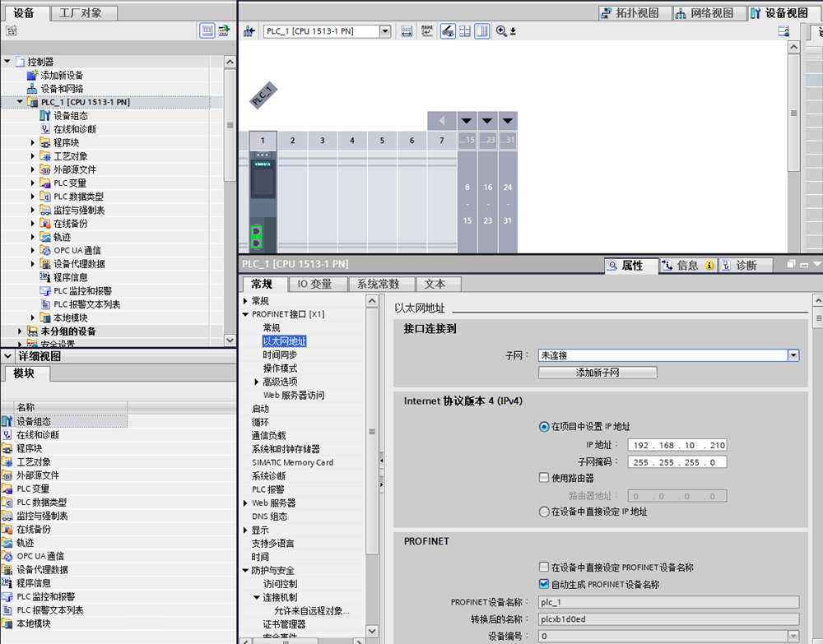Click the 添加新子网 button
Viewport: 823px width, 644px height.
coord(597,373)
